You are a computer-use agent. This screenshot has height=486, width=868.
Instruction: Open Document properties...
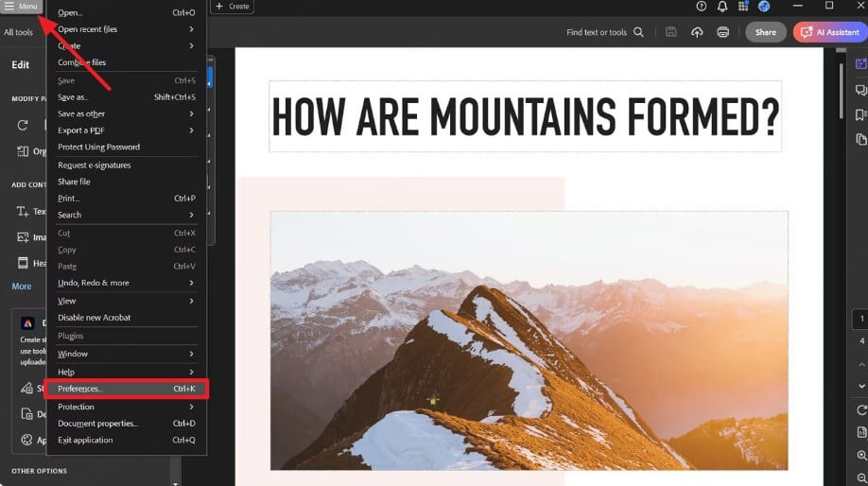click(126, 423)
